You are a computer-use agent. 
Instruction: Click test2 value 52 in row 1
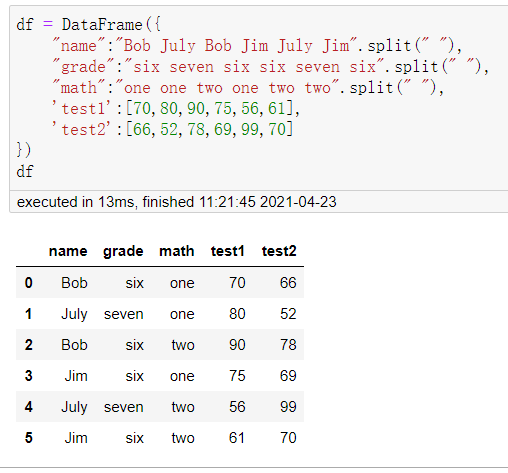pyautogui.click(x=288, y=314)
